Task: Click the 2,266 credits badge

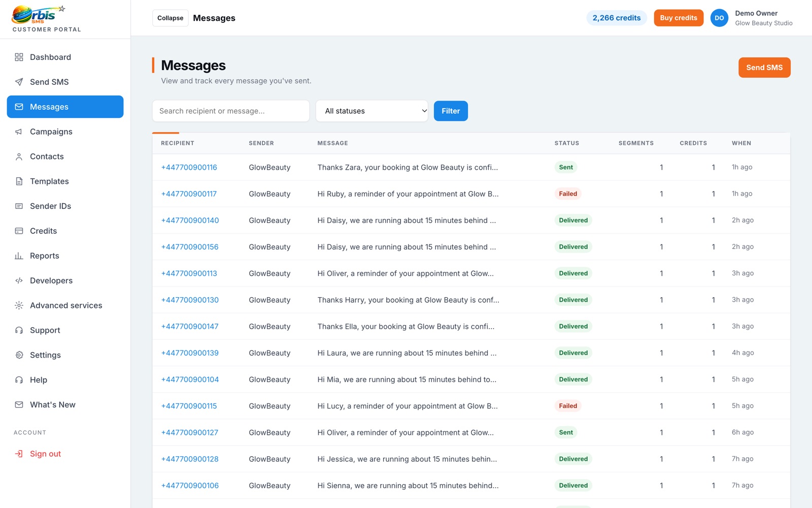Action: click(617, 18)
